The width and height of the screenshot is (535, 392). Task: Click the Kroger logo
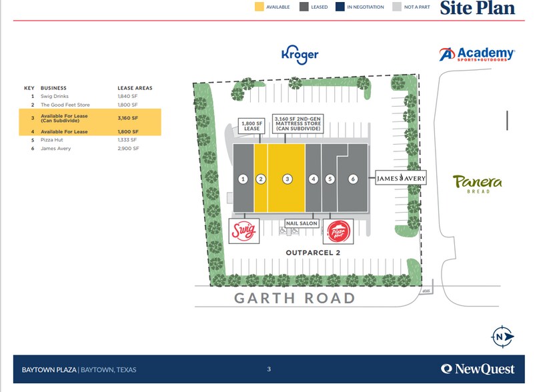point(300,55)
